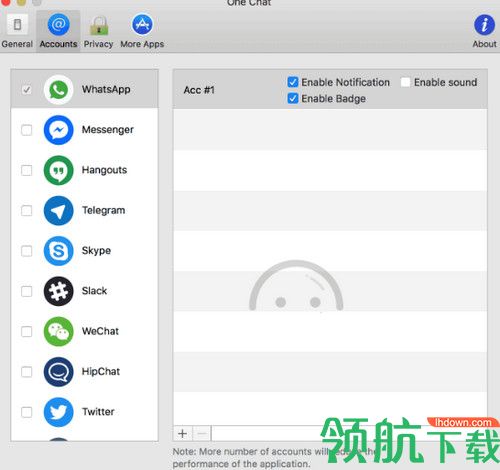Enable the Skype checkbox
This screenshot has width=500, height=470.
click(27, 251)
